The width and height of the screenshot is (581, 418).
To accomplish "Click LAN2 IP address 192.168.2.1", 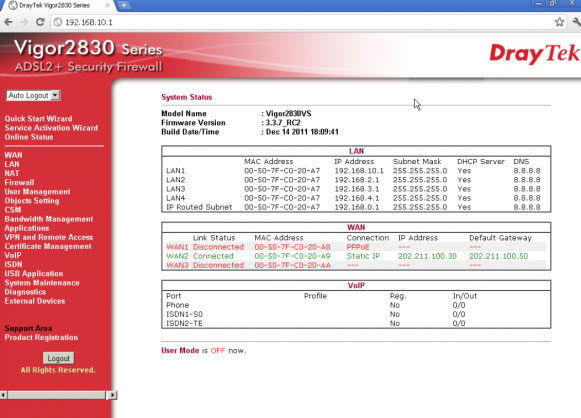I will pyautogui.click(x=357, y=180).
